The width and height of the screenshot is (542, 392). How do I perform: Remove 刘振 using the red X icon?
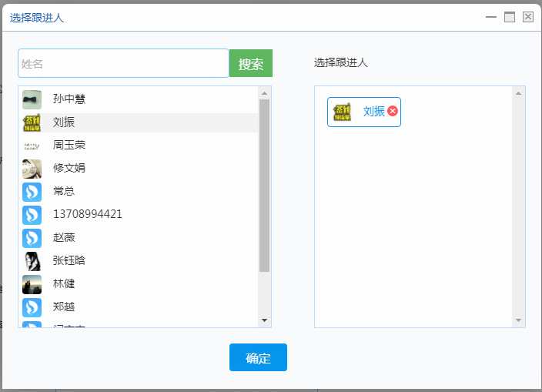pos(393,112)
